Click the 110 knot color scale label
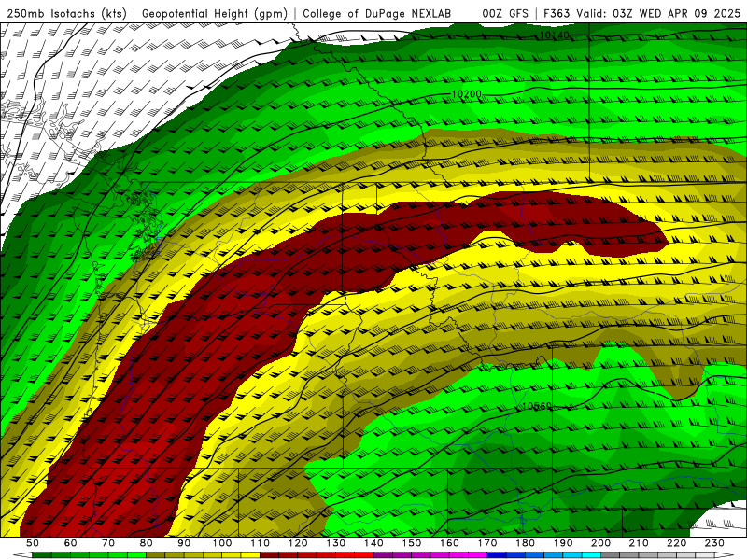The height and width of the screenshot is (560, 747). [x=260, y=543]
